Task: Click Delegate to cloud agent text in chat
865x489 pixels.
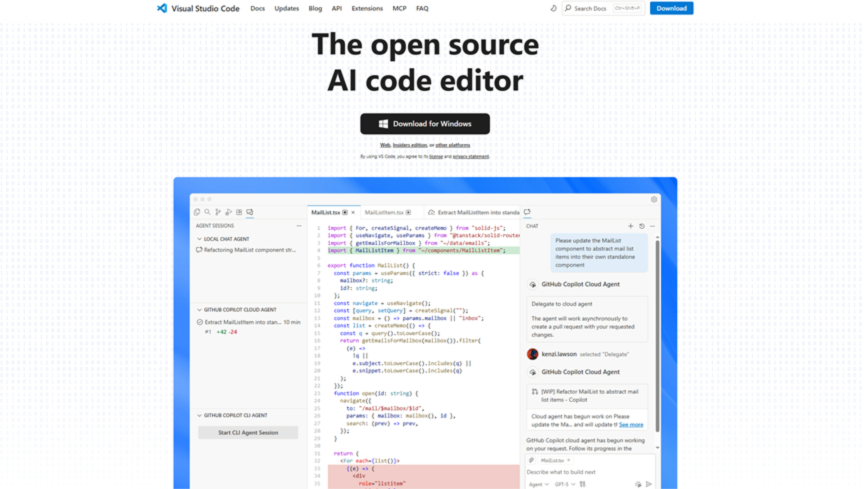Action: pos(562,304)
